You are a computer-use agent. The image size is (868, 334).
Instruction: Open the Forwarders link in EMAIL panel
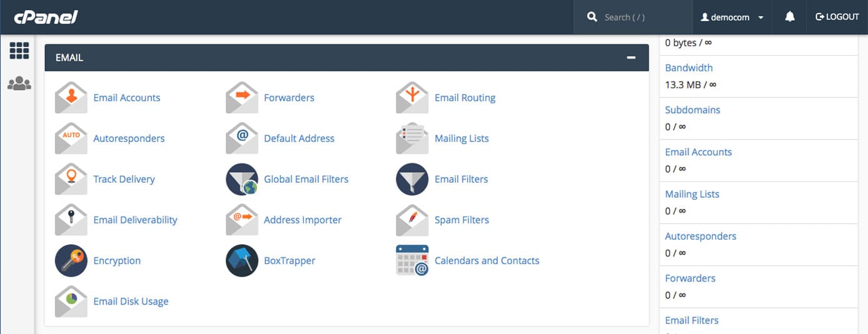click(289, 98)
